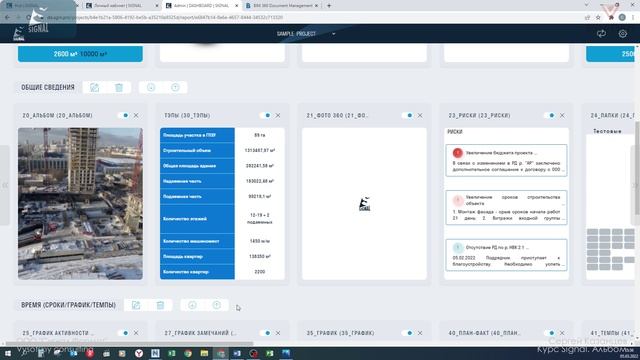The height and width of the screenshot is (360, 640).
Task: Move ОБЩИЕ СВЕДЕНИЯ section down
Action: (151, 87)
